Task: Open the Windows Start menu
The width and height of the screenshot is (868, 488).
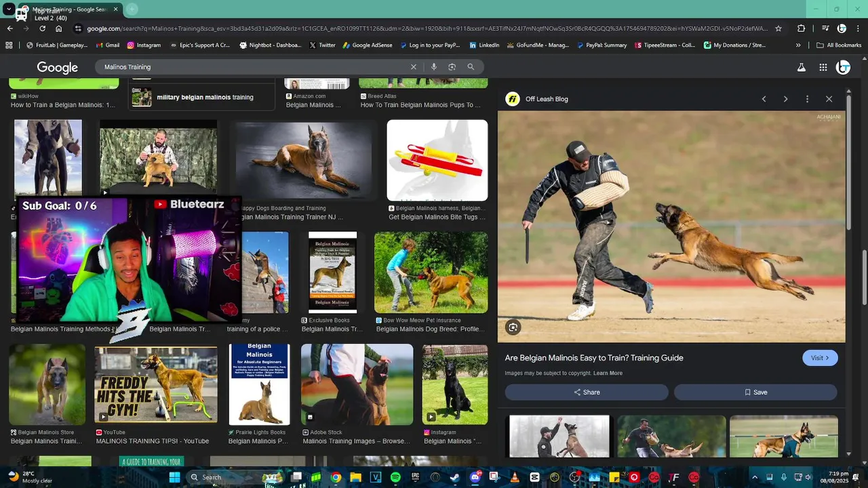Action: 174,477
